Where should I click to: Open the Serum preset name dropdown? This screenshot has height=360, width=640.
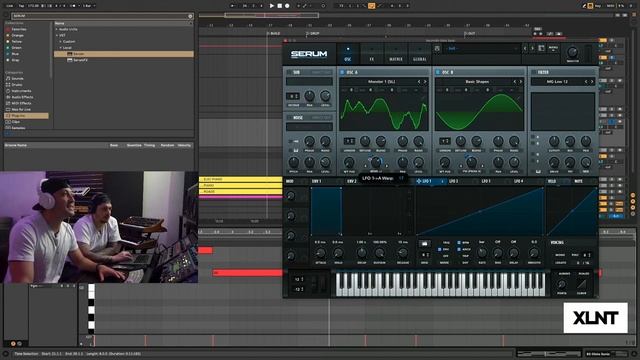coord(482,49)
